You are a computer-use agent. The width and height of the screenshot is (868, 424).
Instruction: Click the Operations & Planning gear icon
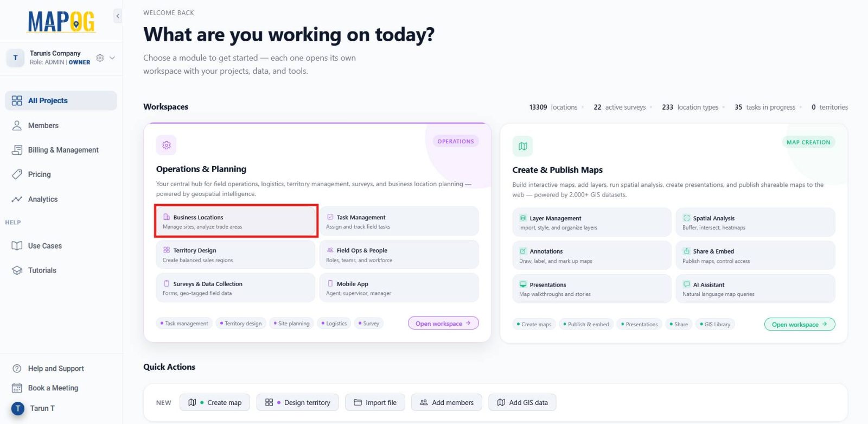click(x=166, y=145)
